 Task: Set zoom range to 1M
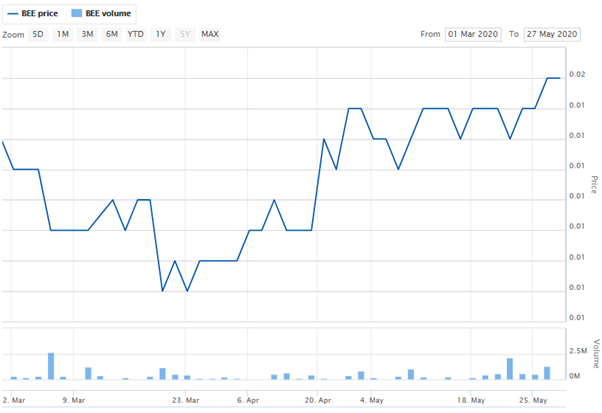click(63, 35)
